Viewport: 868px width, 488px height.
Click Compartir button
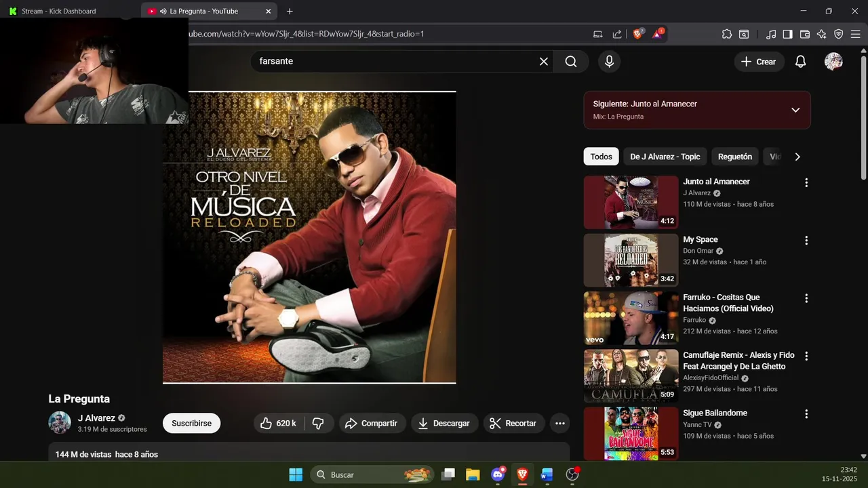(x=372, y=423)
